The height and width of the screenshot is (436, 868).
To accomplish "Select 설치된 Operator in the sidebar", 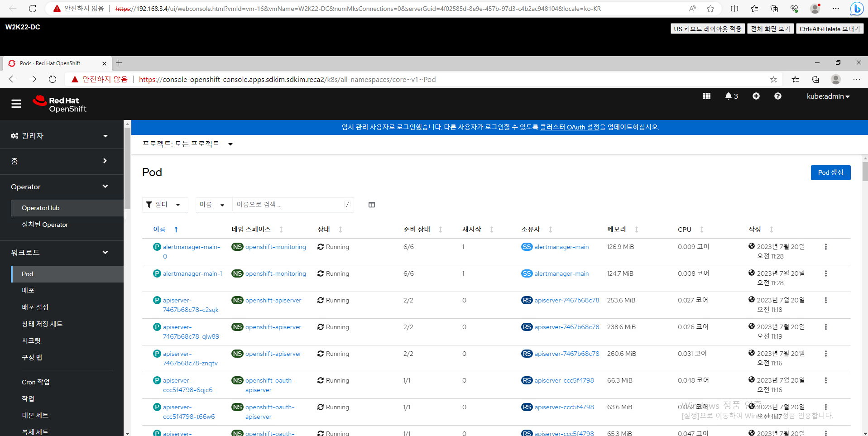I will tap(67, 225).
